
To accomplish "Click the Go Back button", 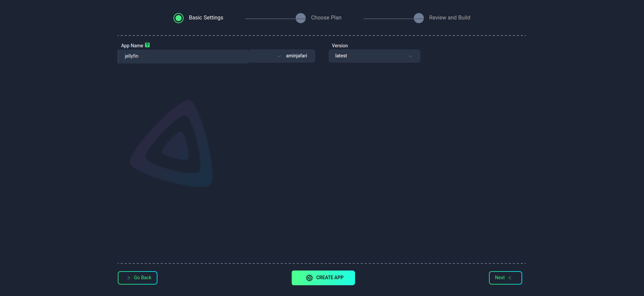I will 138,278.
